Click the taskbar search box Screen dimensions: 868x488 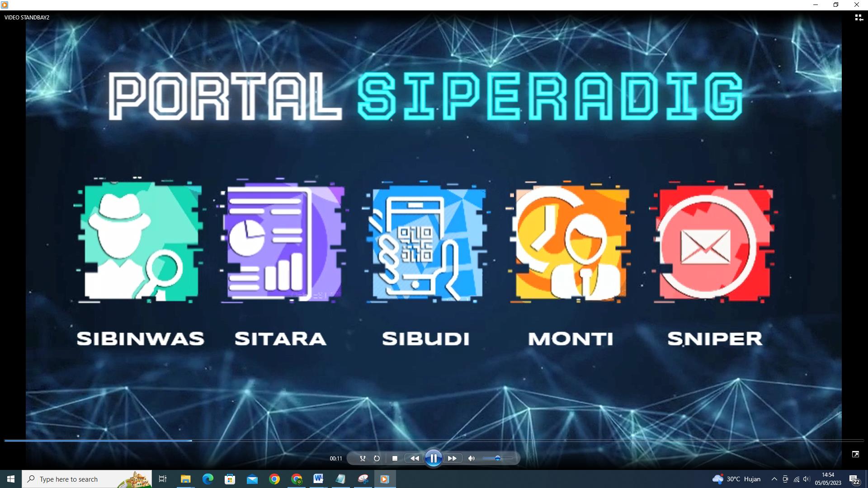coord(87,479)
